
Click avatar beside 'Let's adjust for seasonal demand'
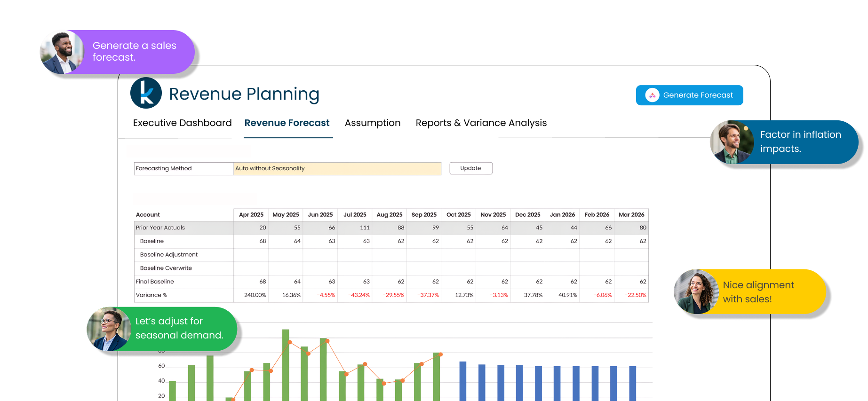(x=109, y=329)
